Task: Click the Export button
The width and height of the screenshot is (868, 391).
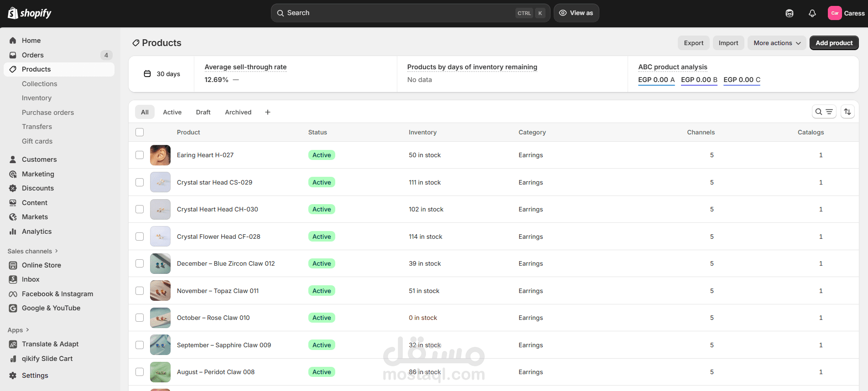Action: click(693, 43)
